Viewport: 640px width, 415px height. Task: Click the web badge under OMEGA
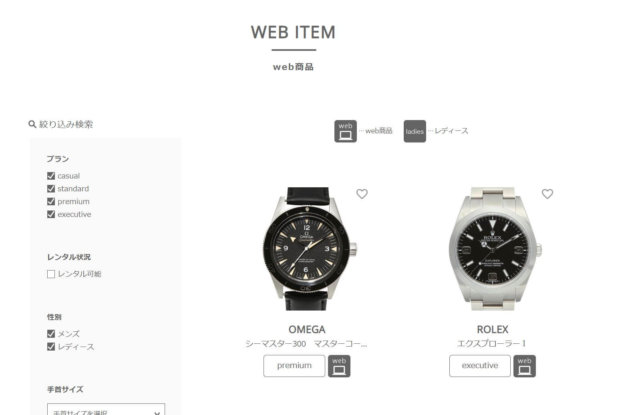(339, 366)
